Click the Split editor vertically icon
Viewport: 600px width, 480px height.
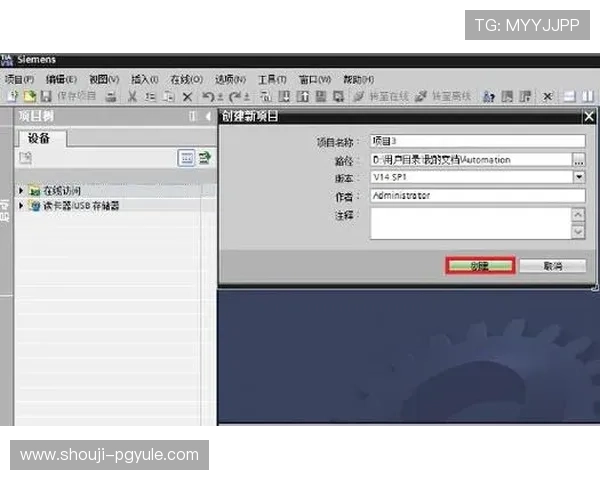tap(588, 96)
